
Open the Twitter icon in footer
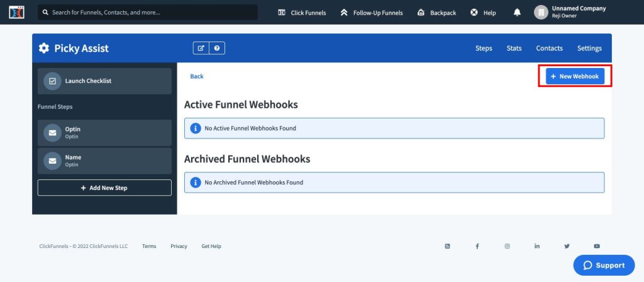click(x=567, y=246)
